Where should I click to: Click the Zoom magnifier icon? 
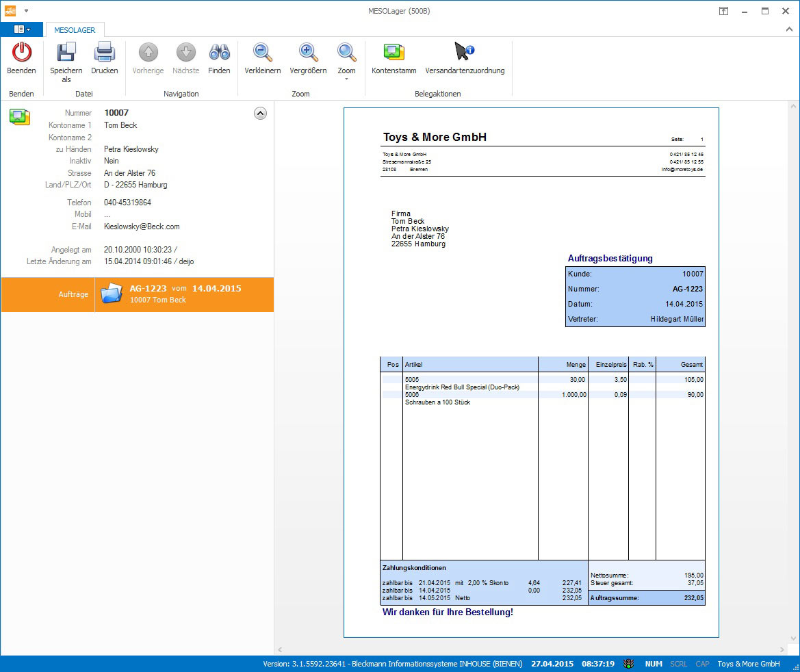pos(346,52)
